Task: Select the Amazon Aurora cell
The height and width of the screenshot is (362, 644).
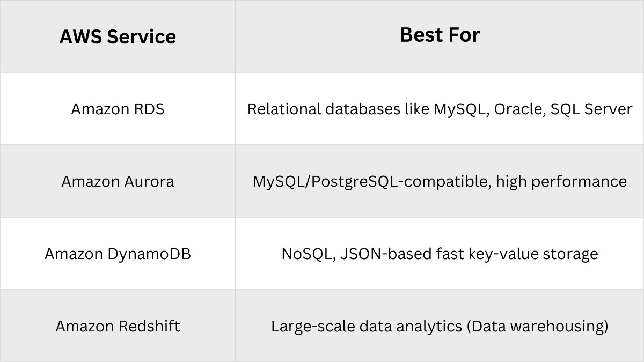Action: coord(118,181)
